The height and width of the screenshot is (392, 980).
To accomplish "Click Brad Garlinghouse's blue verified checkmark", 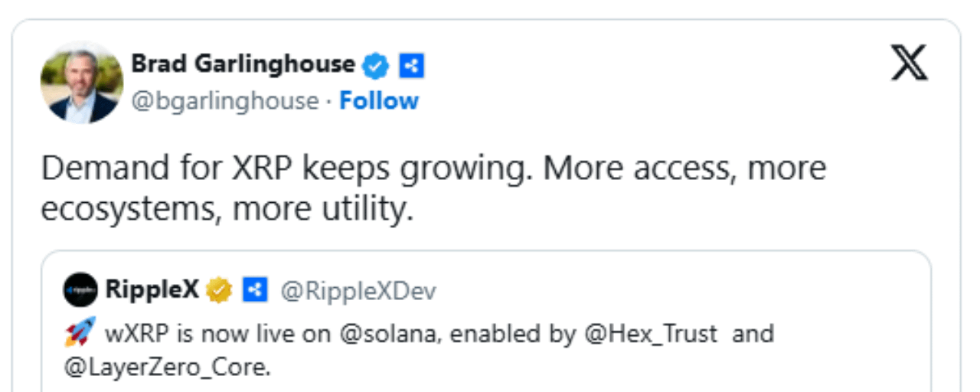I will point(375,66).
